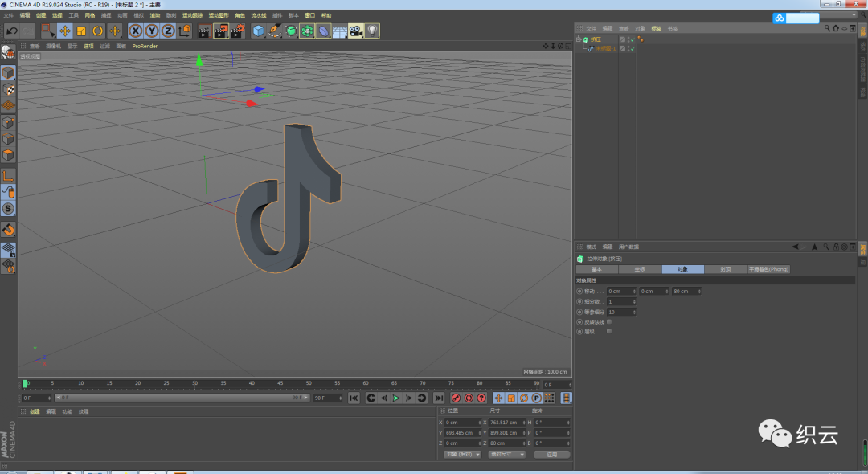The width and height of the screenshot is (868, 474).
Task: Open the 文件 menu in menu bar
Action: (8, 15)
